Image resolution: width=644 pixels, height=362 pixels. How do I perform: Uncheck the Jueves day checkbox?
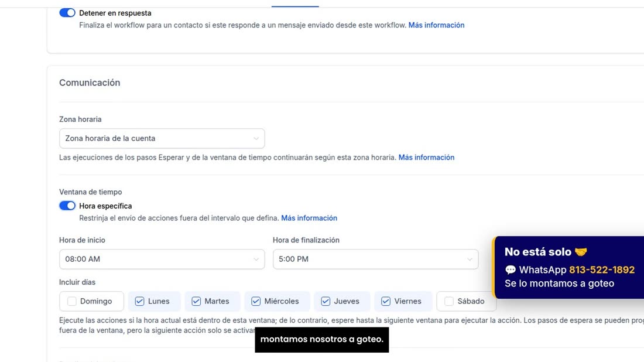[326, 301]
